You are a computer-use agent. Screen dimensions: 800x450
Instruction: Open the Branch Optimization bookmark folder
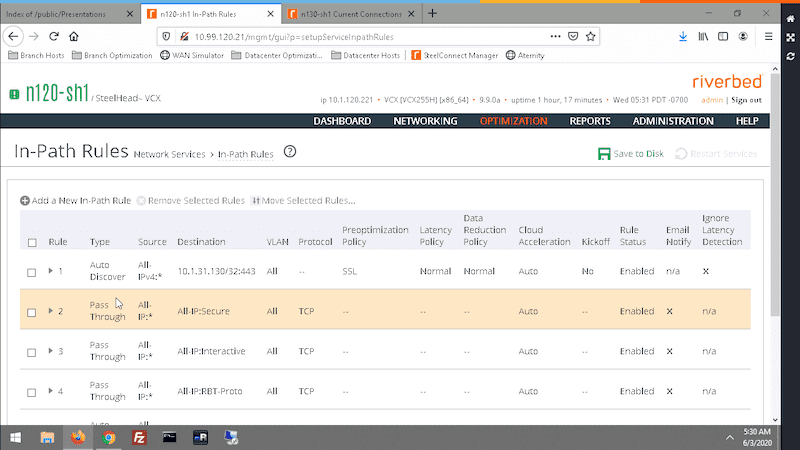tap(112, 55)
